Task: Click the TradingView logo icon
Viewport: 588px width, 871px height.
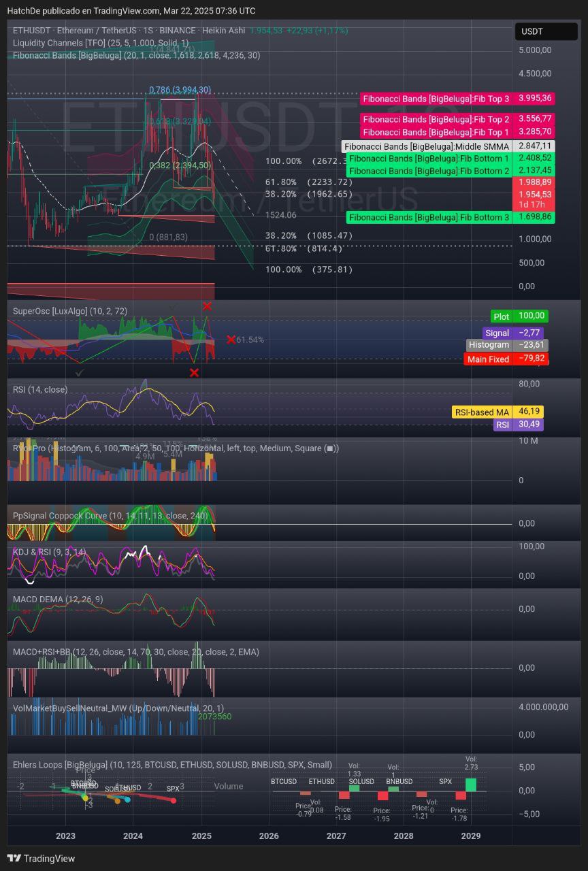Action: (x=14, y=858)
